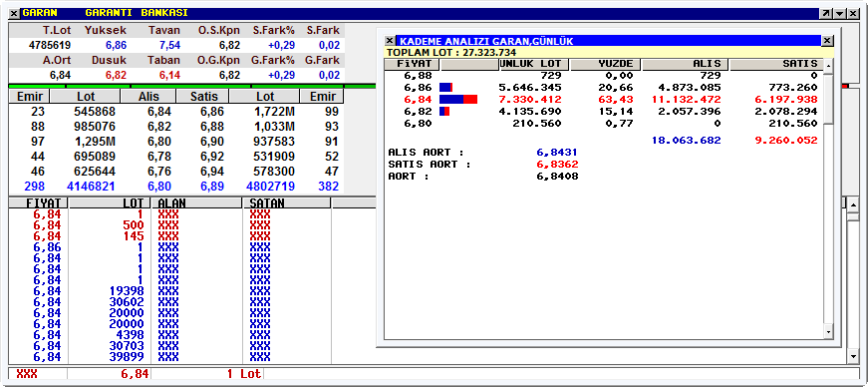868x387 pixels.
Task: Sort by the ALIS column in Kademe panel
Action: tap(686, 64)
